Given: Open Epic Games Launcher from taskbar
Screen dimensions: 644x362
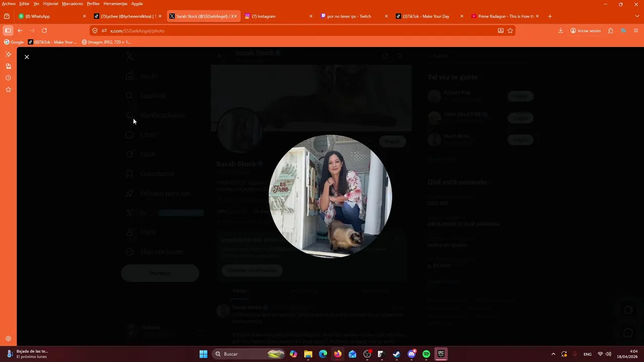Looking at the screenshot, I should click(441, 354).
